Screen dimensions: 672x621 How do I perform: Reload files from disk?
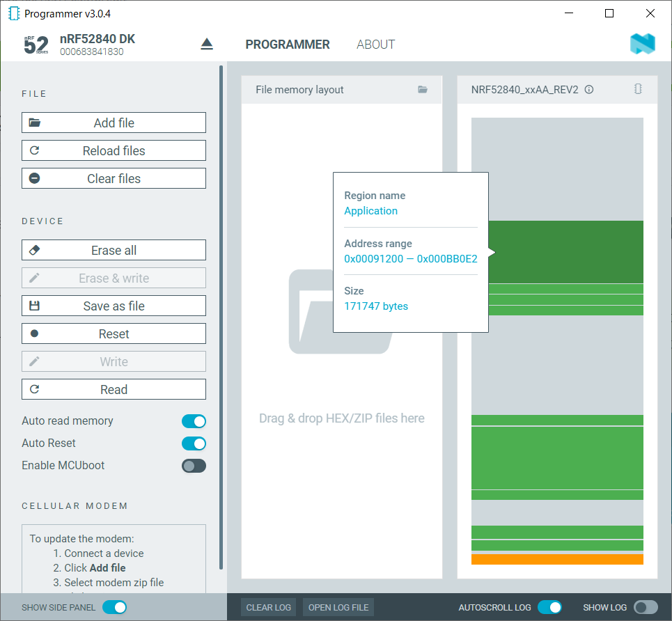click(114, 150)
